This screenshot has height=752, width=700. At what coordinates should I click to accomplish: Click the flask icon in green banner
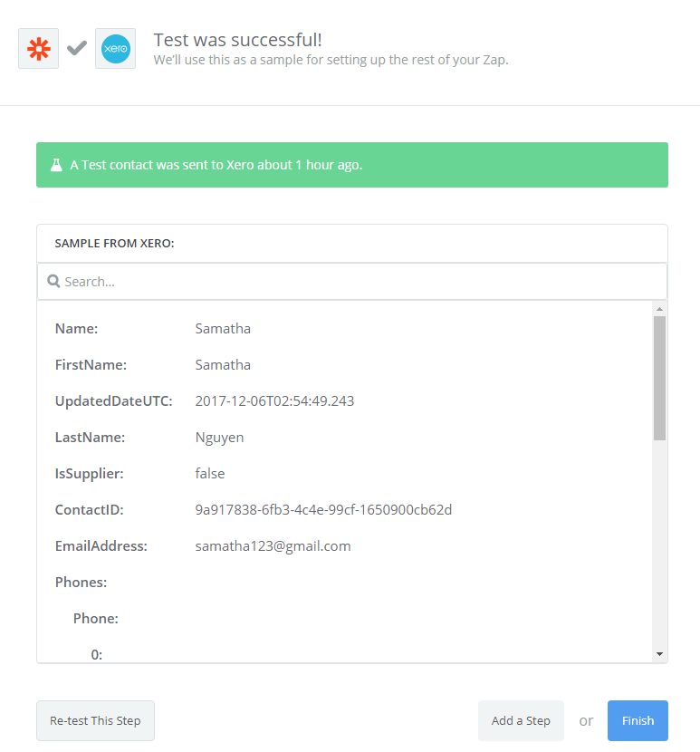pyautogui.click(x=56, y=165)
